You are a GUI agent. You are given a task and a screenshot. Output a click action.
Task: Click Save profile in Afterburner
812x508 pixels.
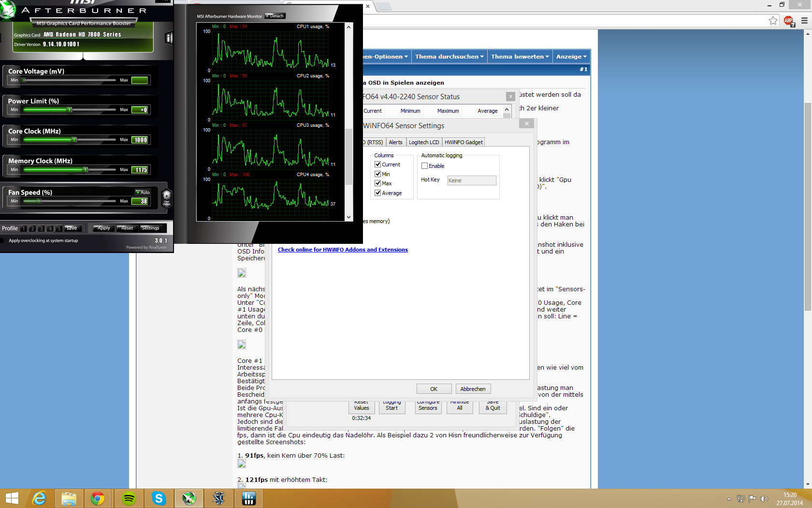[x=72, y=228]
